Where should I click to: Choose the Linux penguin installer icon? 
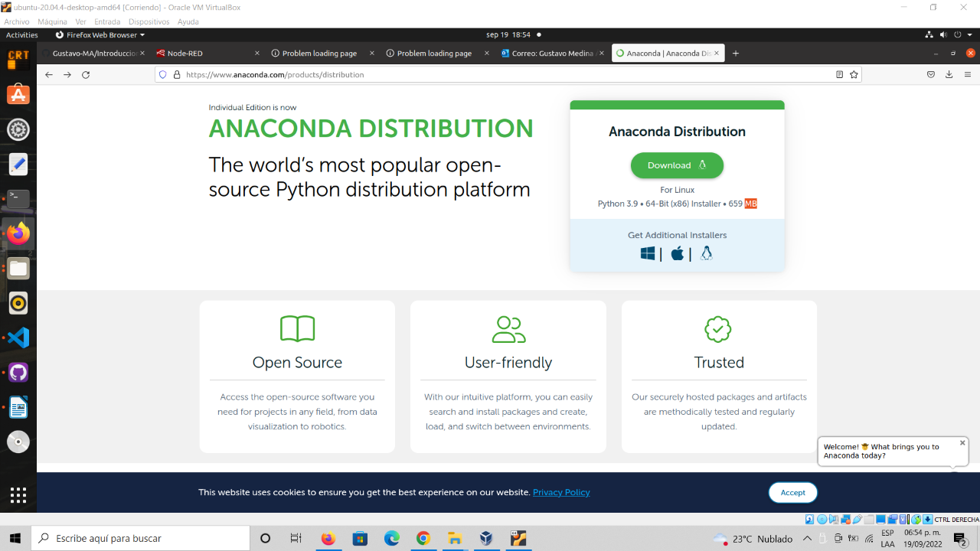pos(706,253)
